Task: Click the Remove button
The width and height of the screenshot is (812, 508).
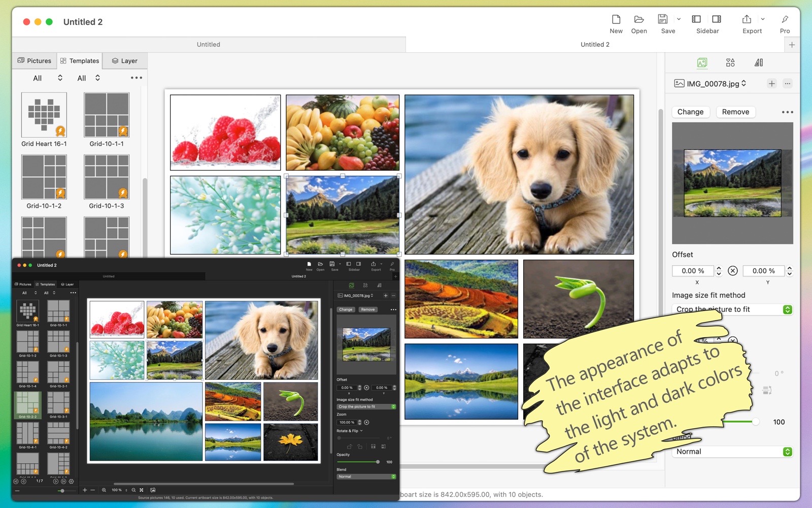Action: coord(735,112)
